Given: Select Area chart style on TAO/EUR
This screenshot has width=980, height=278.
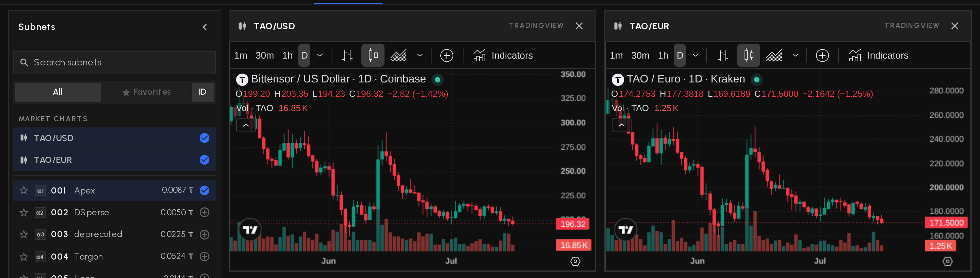Looking at the screenshot, I should pos(774,56).
